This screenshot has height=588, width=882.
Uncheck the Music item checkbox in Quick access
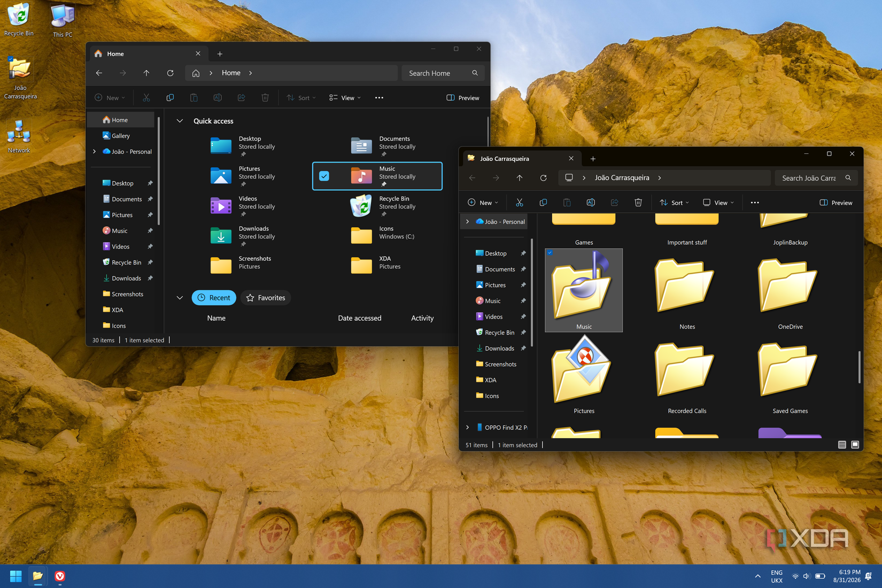324,176
